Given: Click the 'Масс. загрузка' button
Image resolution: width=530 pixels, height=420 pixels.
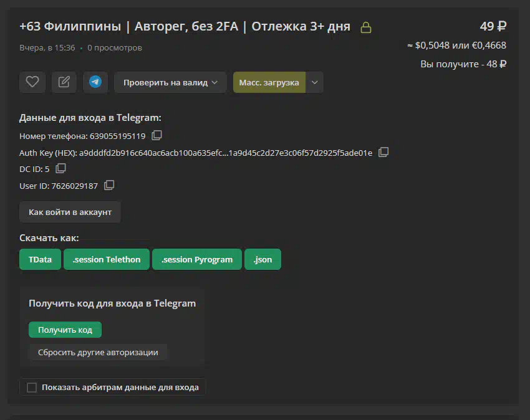Looking at the screenshot, I should click(x=269, y=82).
